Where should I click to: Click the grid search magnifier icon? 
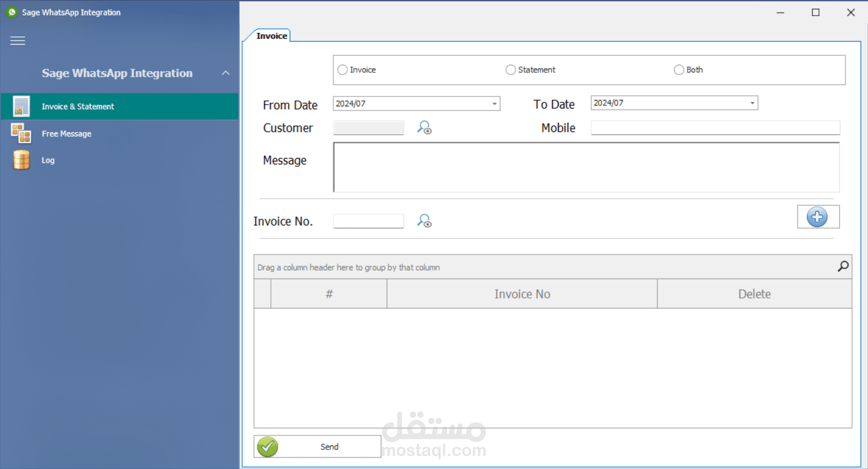843,267
